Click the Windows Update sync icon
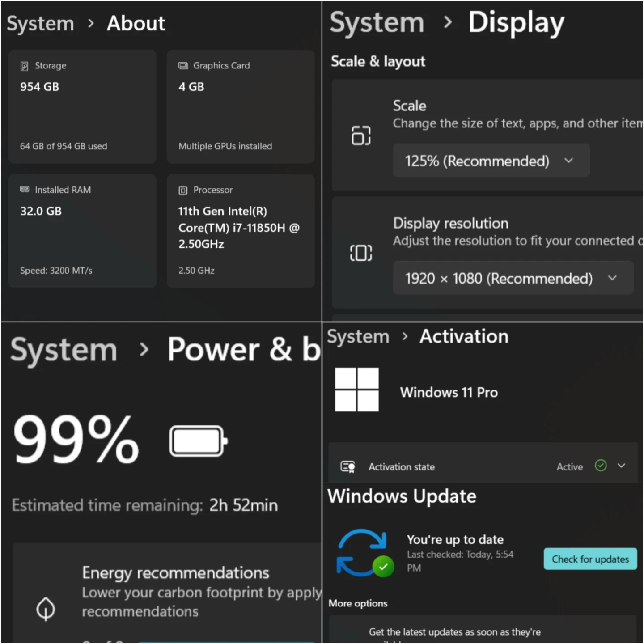The height and width of the screenshot is (644, 644). point(365,553)
